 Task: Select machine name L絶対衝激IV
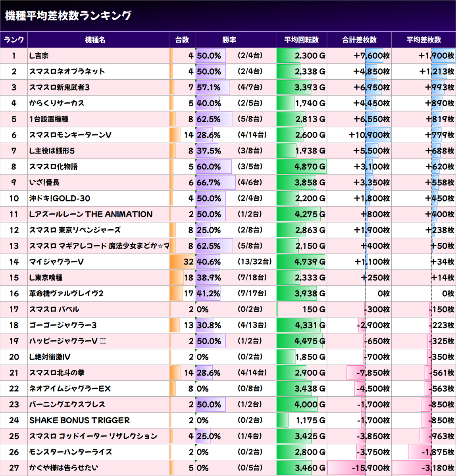[x=50, y=357]
